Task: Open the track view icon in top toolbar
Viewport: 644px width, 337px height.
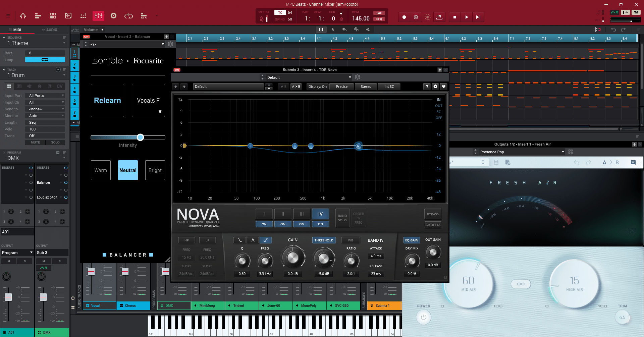Action: (x=38, y=16)
